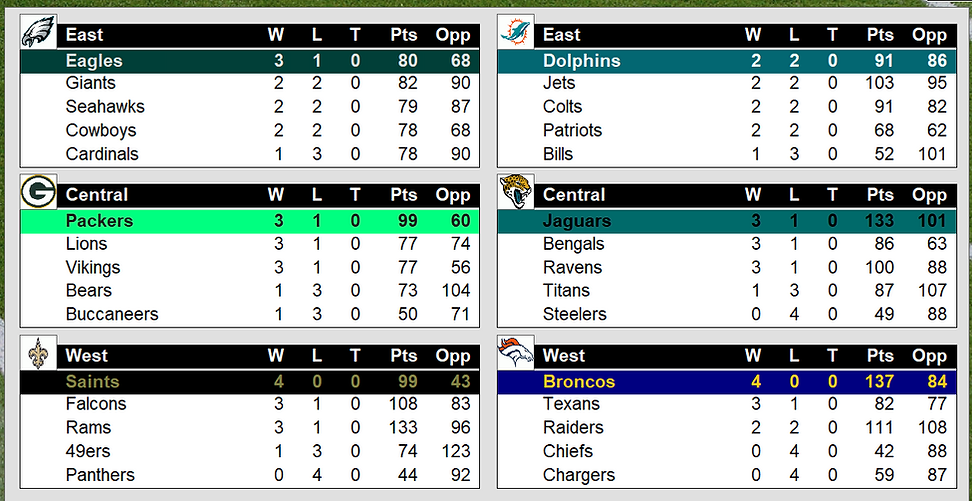The width and height of the screenshot is (972, 501).
Task: Select the Raiders team name
Action: pos(573,428)
